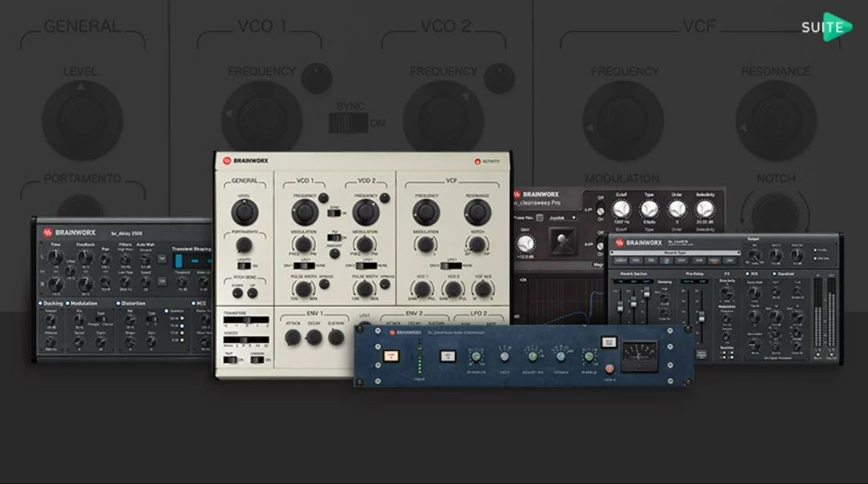Click the cleansweep Pro Cutoff knob

(621, 209)
